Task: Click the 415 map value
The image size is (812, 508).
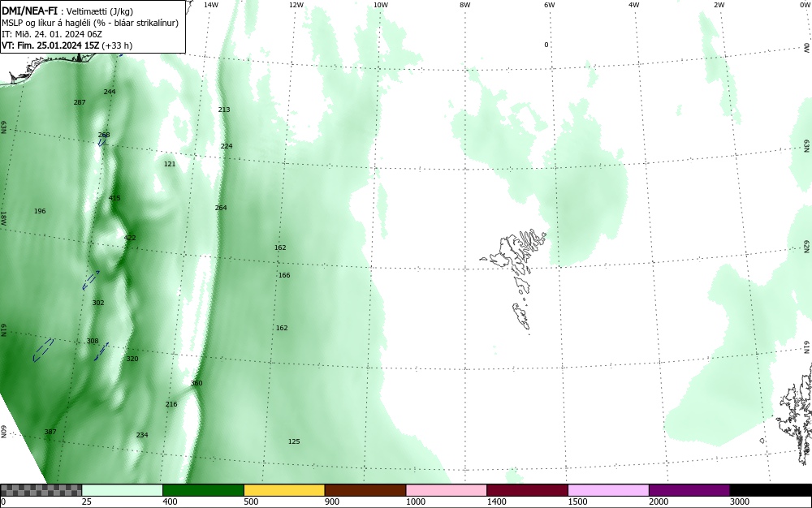Action: point(114,198)
